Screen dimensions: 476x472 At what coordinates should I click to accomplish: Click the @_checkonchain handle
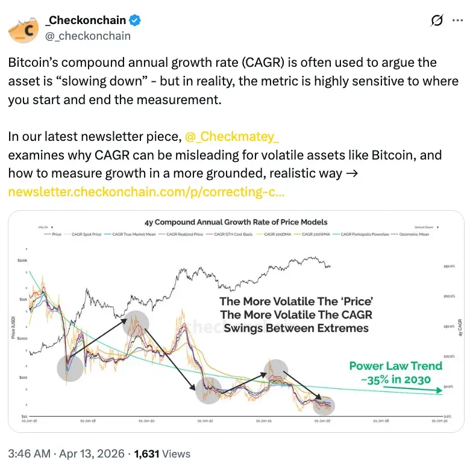[88, 36]
